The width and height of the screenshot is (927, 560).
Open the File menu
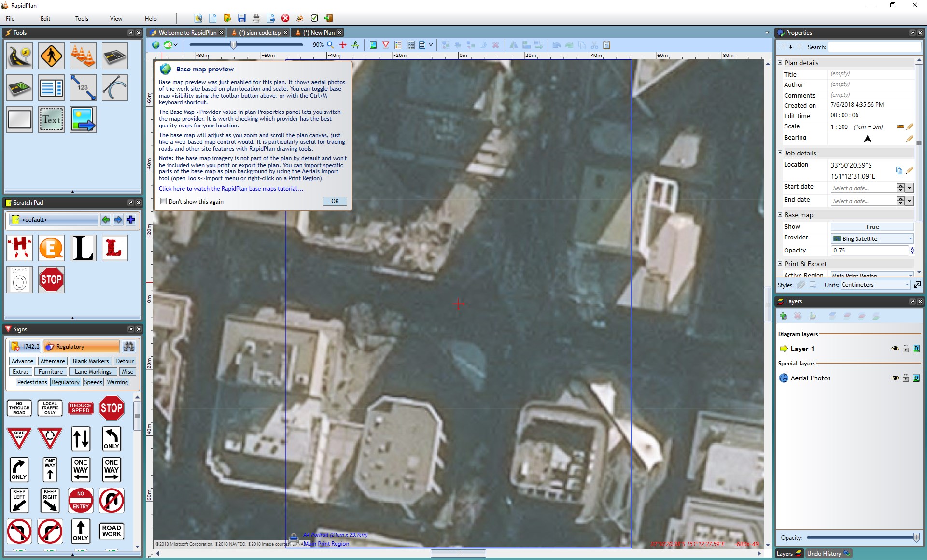(x=10, y=19)
